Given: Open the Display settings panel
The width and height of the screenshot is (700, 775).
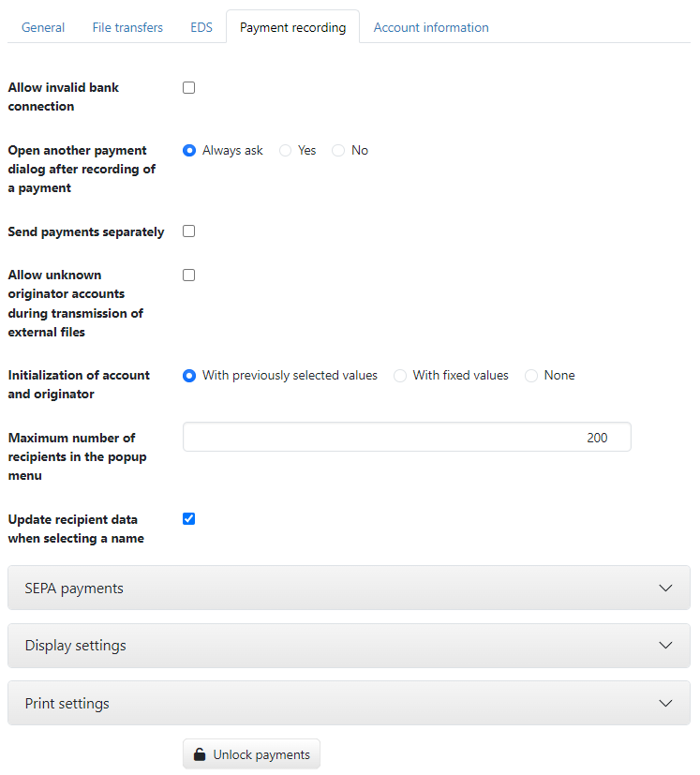Looking at the screenshot, I should [349, 646].
